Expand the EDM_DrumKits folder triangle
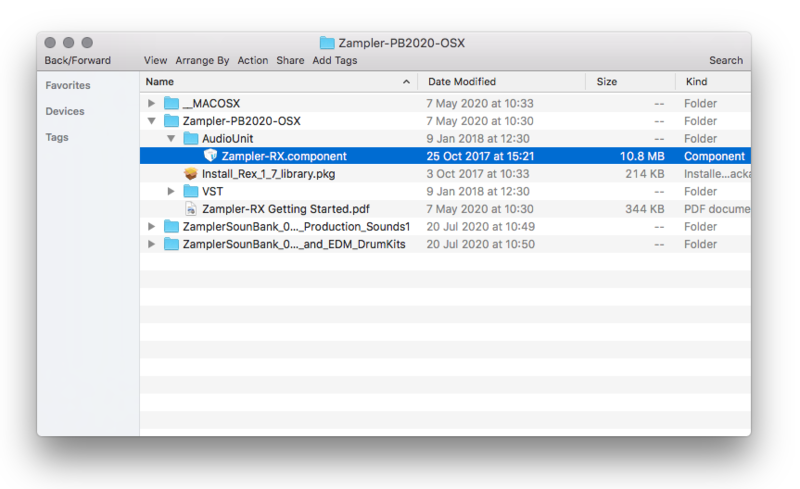Viewport: 800px width, 489px height. [x=152, y=244]
